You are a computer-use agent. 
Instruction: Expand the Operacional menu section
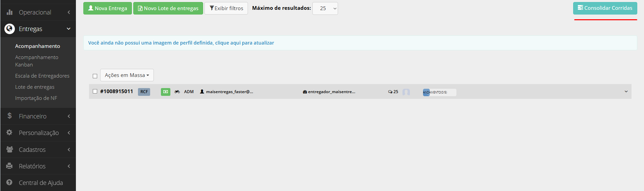[38, 12]
